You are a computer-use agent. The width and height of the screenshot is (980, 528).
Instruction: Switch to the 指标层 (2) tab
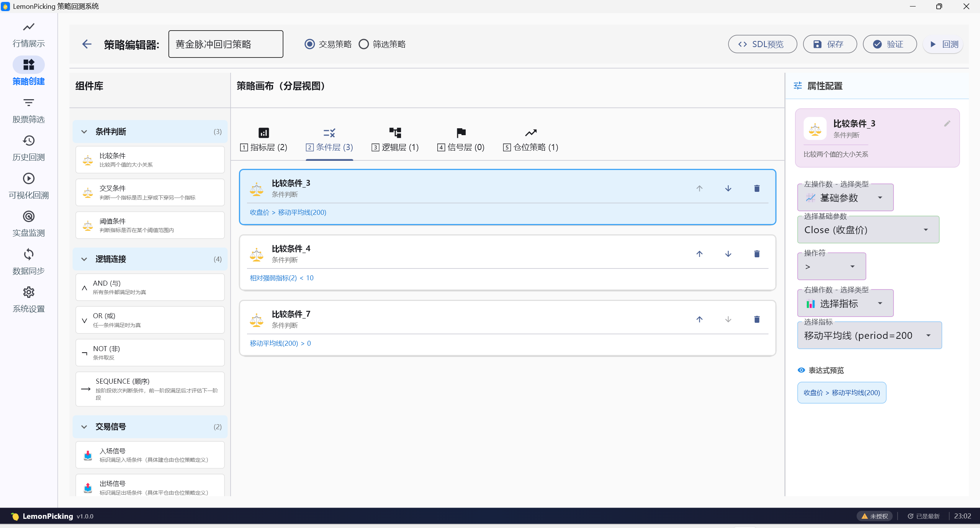tap(263, 140)
